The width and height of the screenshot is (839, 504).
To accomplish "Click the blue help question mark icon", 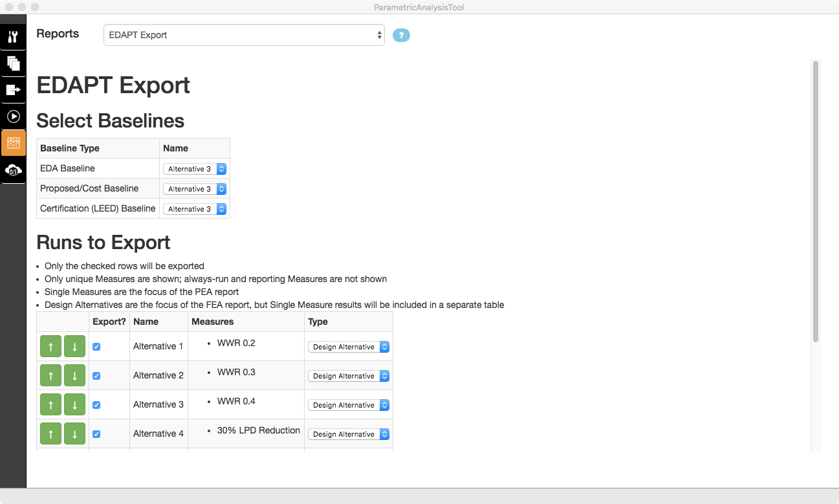I will (401, 35).
